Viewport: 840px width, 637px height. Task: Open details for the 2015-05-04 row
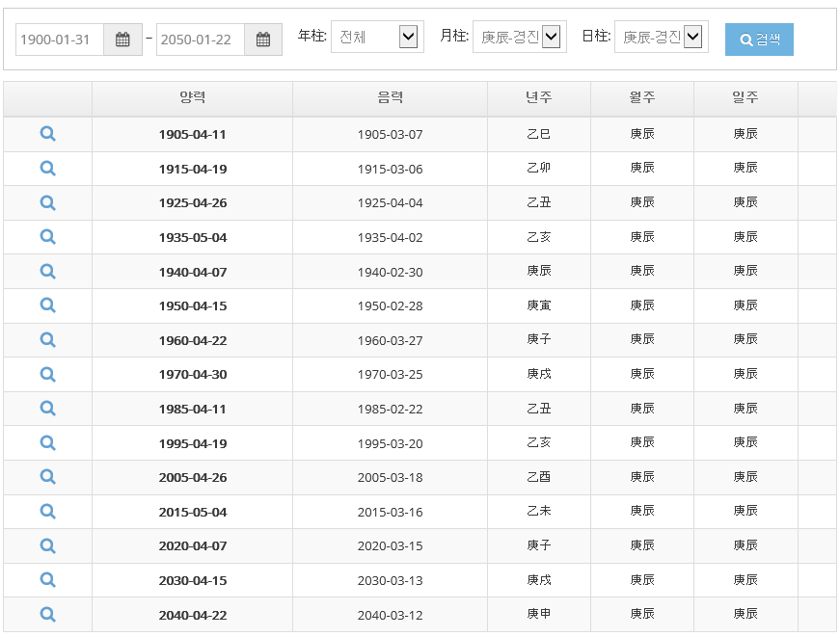(47, 512)
